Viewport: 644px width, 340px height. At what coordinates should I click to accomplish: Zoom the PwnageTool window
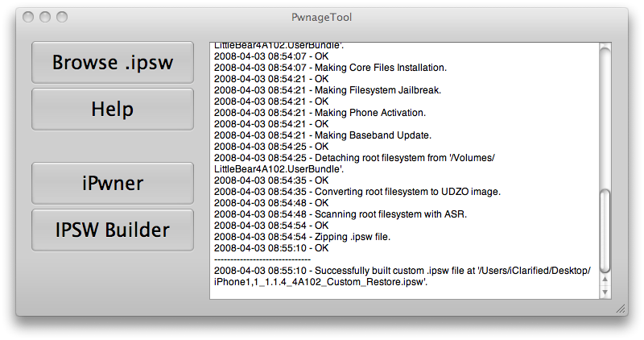(x=62, y=17)
